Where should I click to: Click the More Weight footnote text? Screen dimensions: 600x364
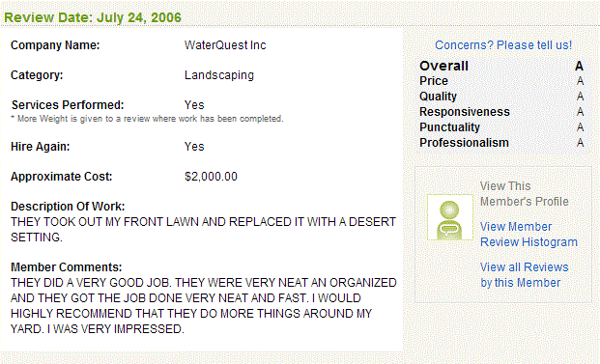[147, 119]
